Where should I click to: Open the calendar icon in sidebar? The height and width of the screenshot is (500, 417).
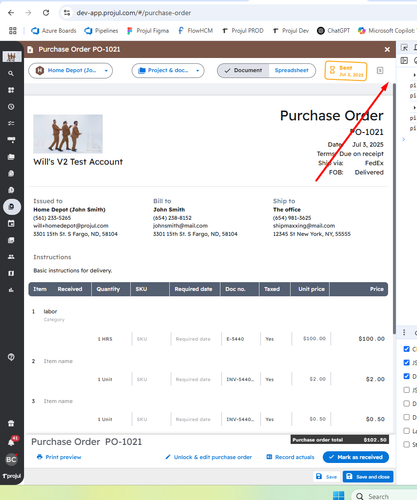click(x=11, y=223)
